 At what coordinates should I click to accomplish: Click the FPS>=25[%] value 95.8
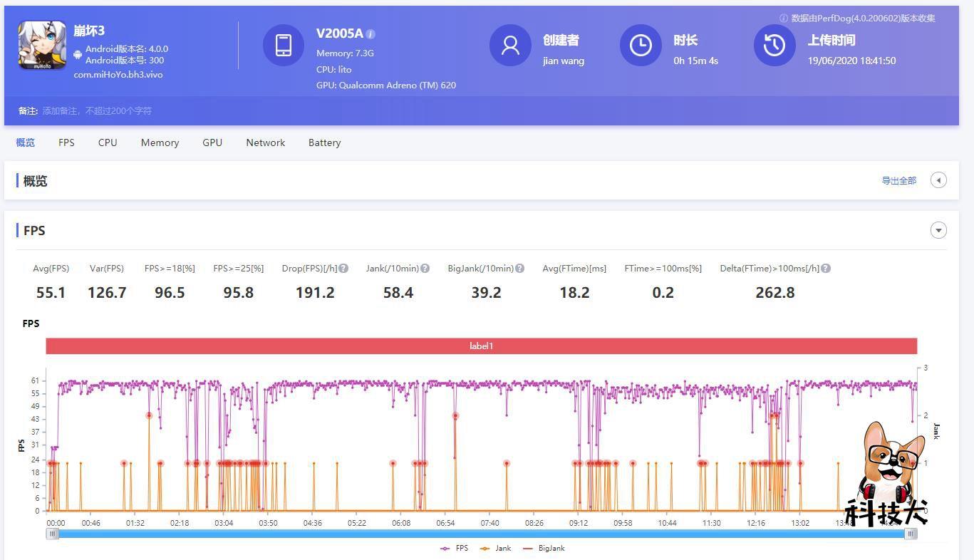[239, 292]
